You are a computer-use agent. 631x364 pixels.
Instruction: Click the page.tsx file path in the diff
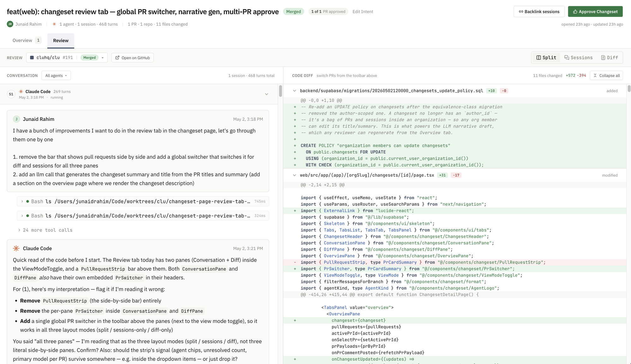pyautogui.click(x=367, y=175)
